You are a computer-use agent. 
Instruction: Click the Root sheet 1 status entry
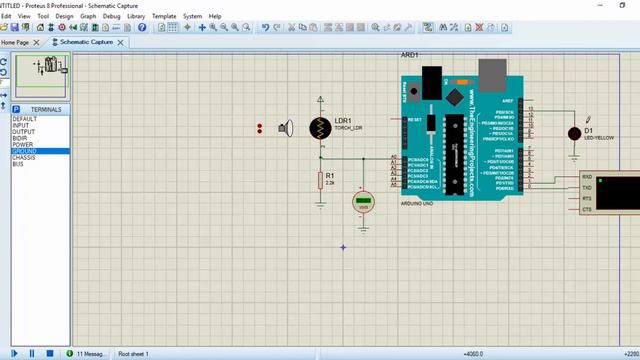(x=133, y=354)
